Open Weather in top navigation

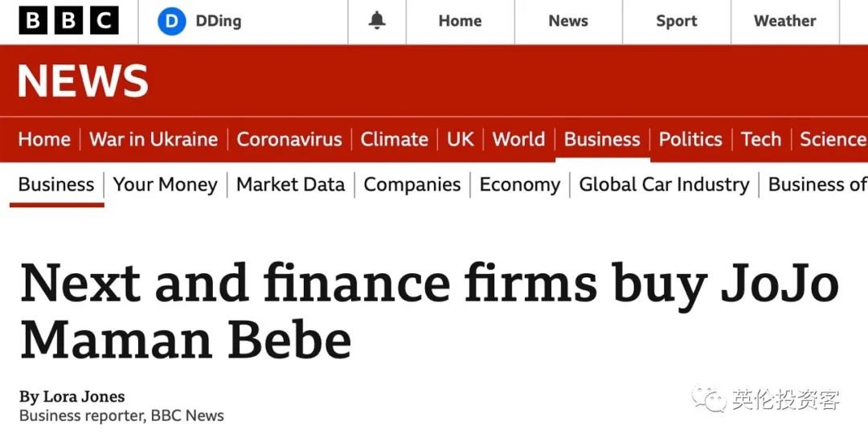click(784, 22)
